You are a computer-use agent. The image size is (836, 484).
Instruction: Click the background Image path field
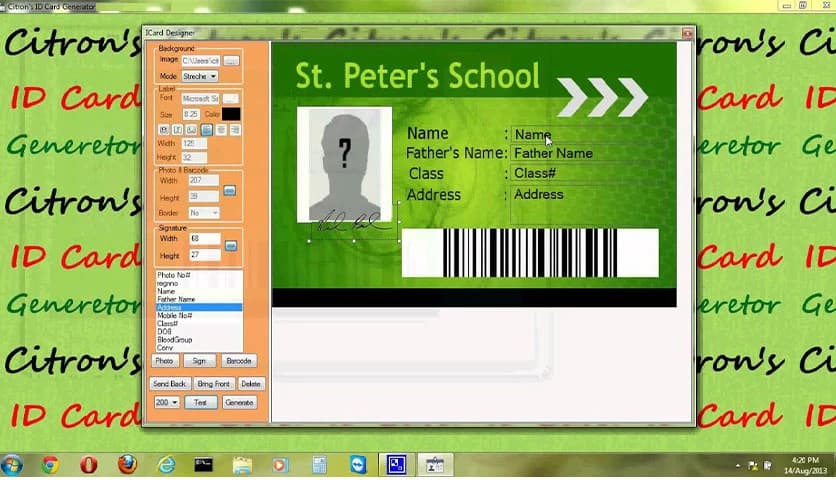click(x=201, y=61)
